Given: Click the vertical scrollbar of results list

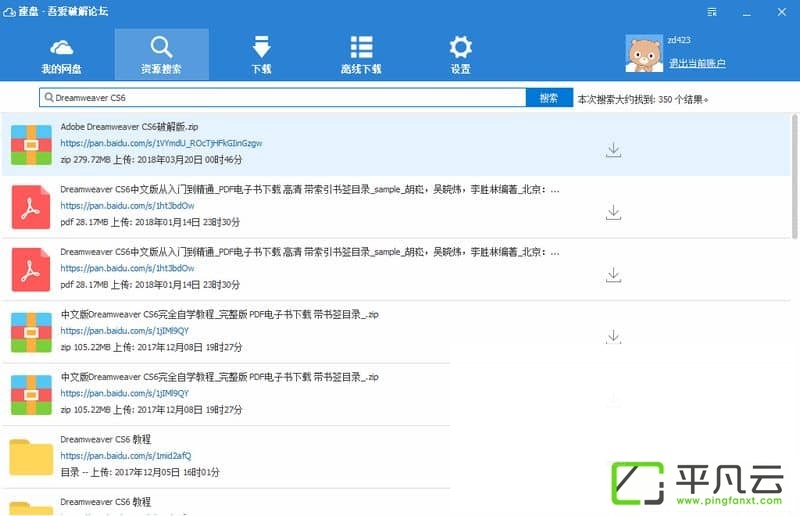Looking at the screenshot, I should [795, 177].
